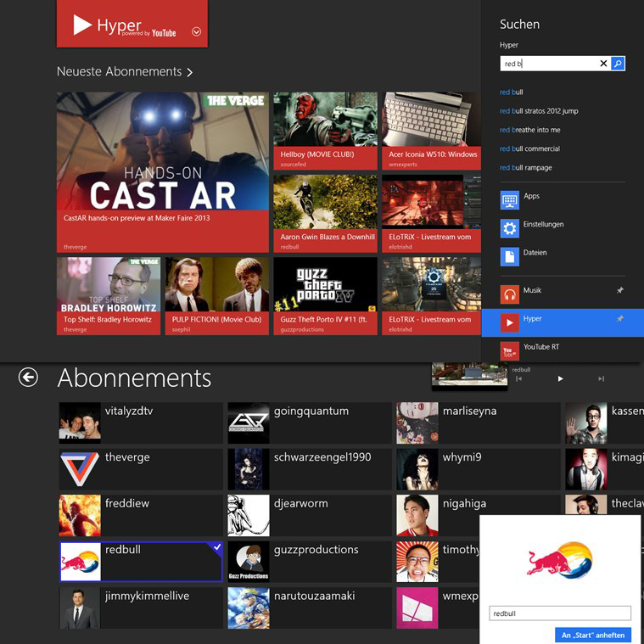Toggle the pin next to Musik

tap(619, 290)
